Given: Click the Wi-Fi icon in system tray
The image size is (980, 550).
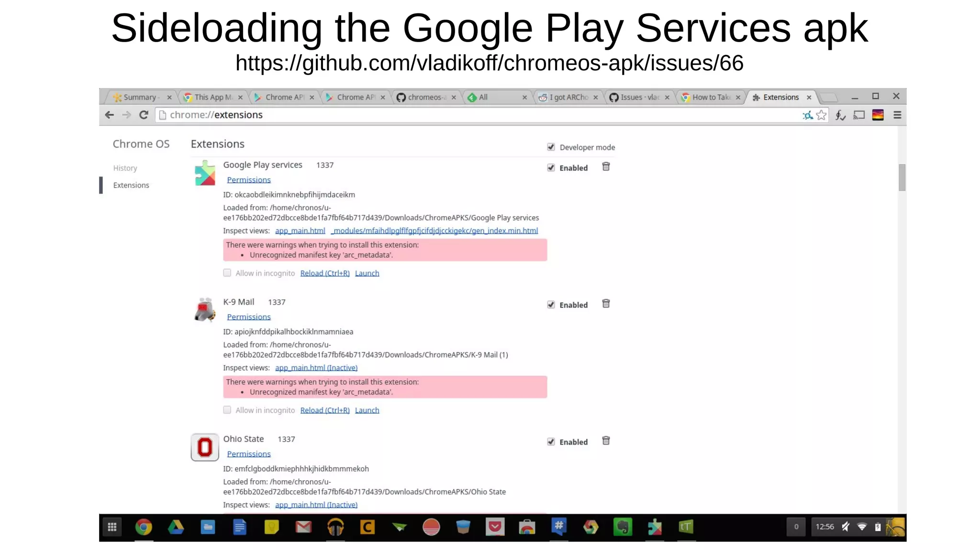Looking at the screenshot, I should click(862, 527).
